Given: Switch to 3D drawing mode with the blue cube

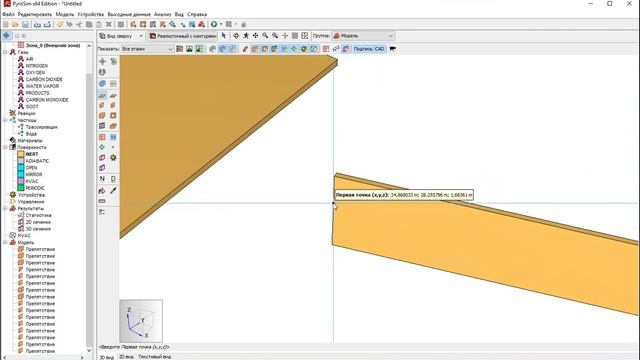Looking at the screenshot, I should click(102, 83).
